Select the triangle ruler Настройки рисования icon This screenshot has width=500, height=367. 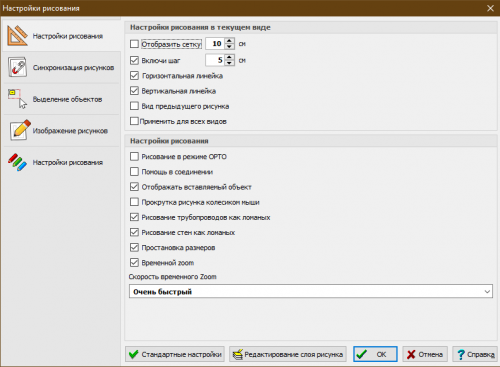tap(18, 36)
